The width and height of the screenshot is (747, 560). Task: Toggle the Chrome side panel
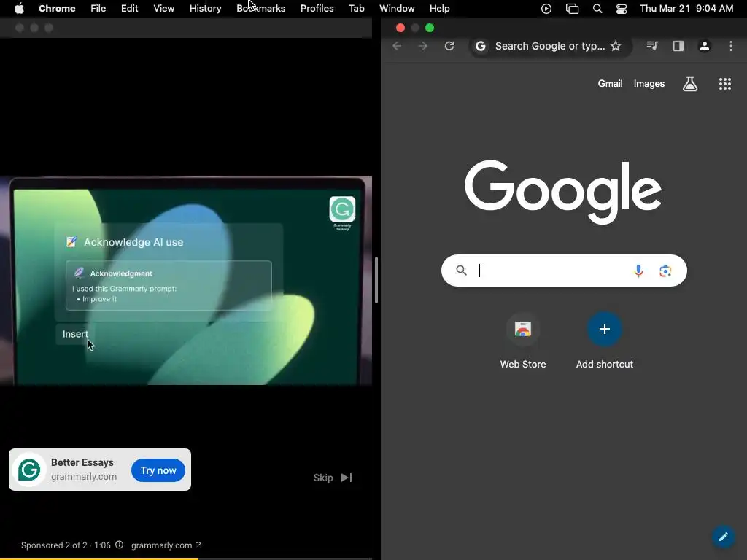point(678,46)
